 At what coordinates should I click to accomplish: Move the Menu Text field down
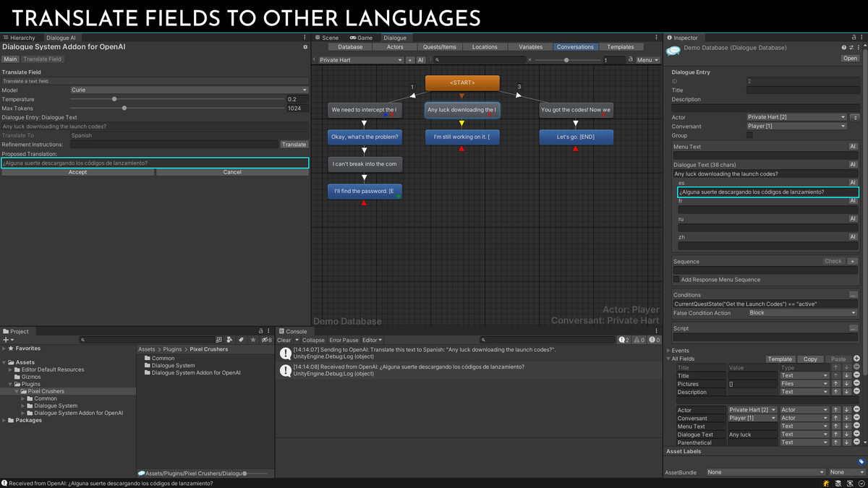[846, 427]
